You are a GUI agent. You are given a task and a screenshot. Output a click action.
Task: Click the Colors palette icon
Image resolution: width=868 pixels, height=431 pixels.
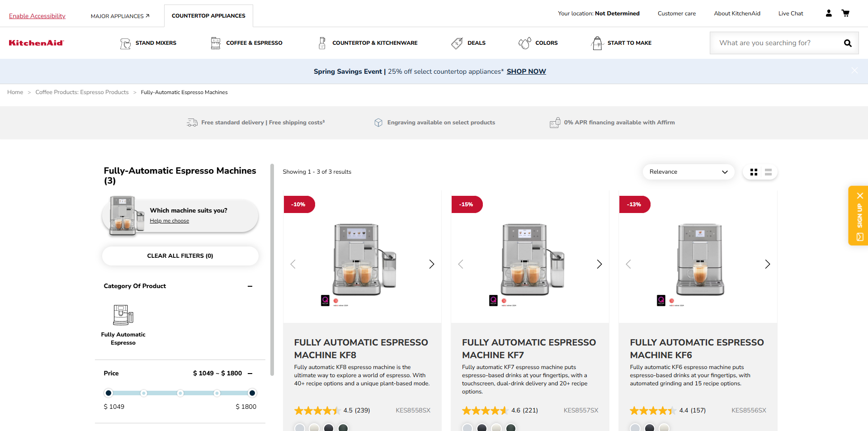(524, 43)
